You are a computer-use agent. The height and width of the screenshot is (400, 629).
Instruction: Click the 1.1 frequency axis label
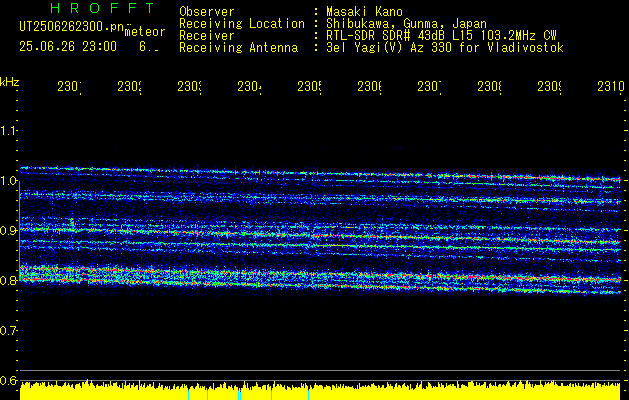(x=8, y=131)
